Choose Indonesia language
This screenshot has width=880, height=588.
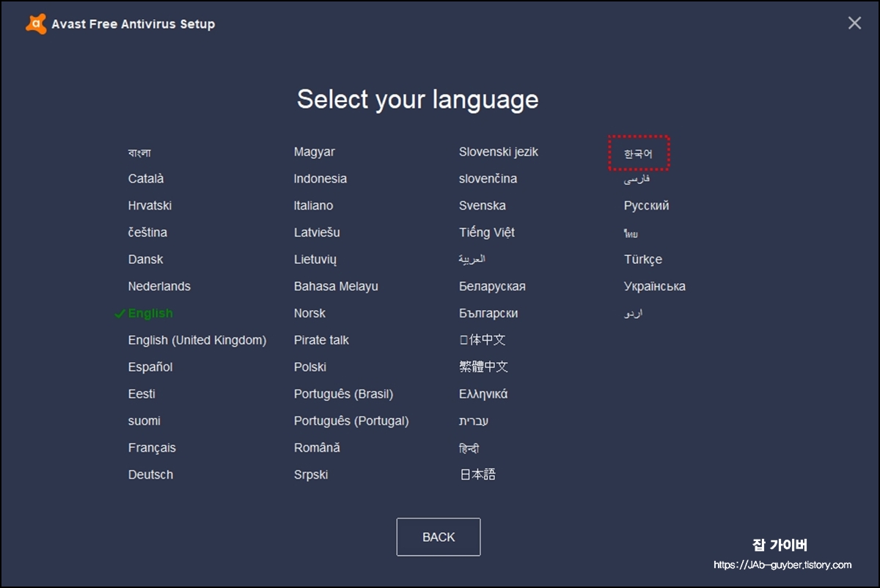click(320, 179)
